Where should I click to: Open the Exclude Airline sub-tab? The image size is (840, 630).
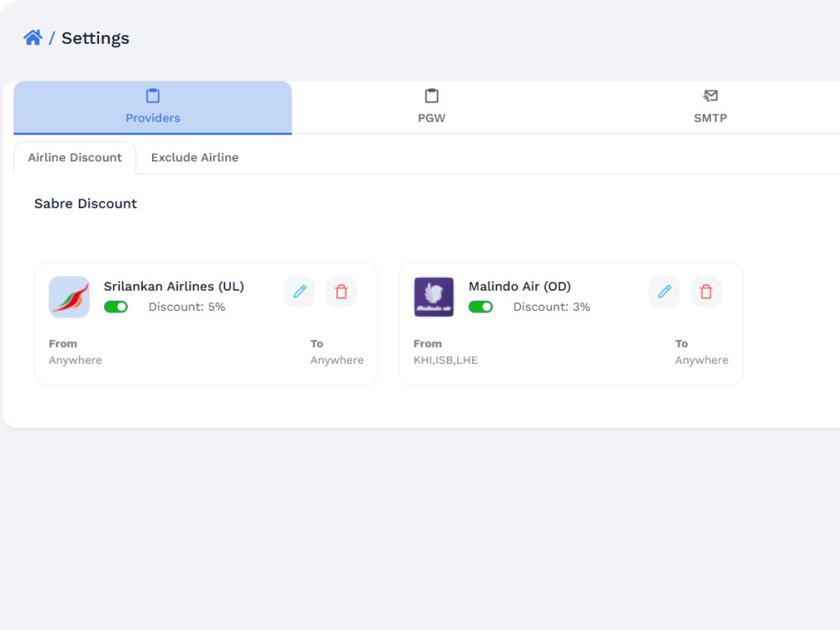coord(195,158)
